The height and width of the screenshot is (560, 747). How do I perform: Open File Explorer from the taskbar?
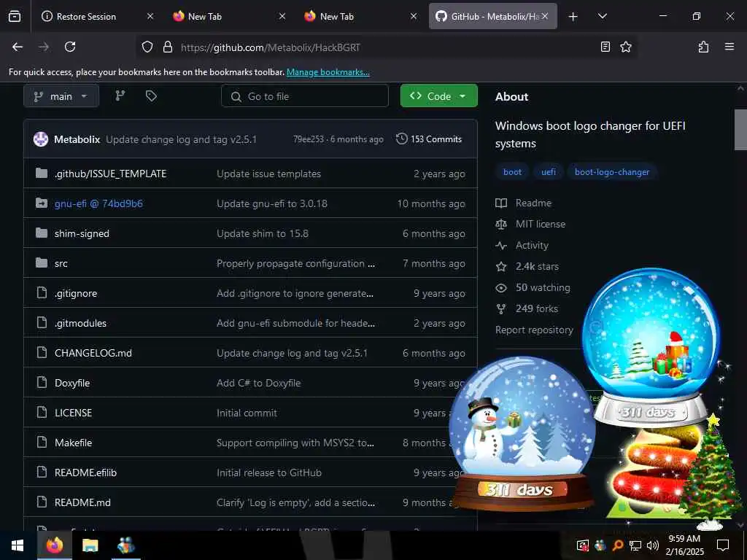(x=90, y=545)
